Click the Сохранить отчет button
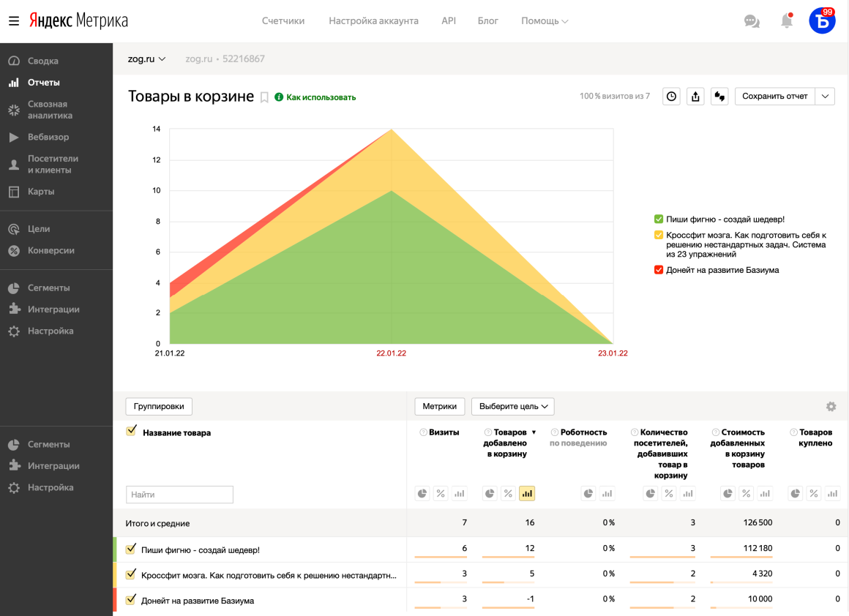The image size is (849, 616). (x=775, y=97)
